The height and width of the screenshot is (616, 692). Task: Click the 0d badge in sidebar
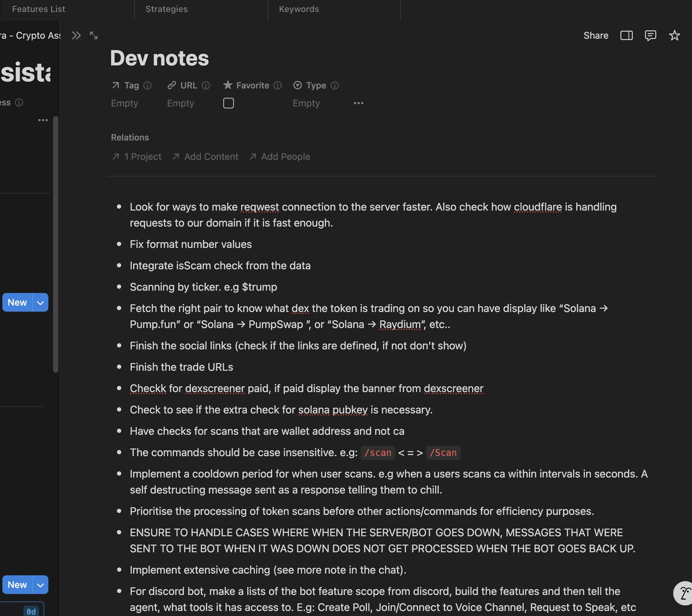tap(31, 611)
